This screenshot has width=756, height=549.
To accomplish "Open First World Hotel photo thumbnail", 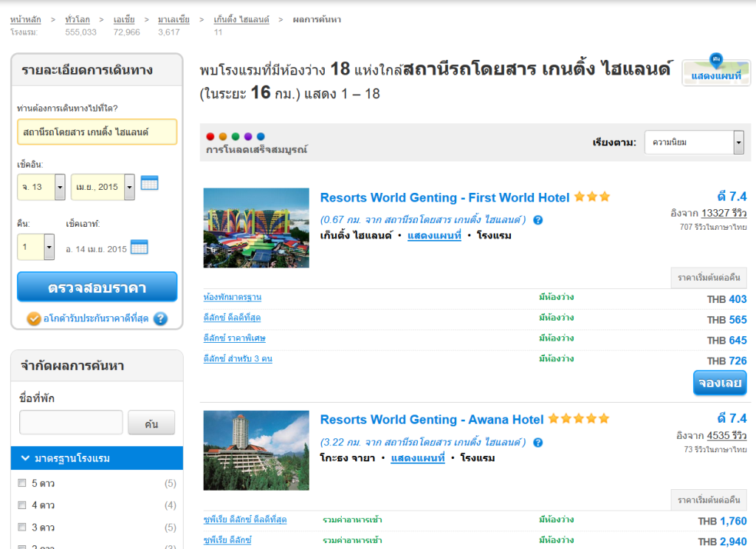I will [x=256, y=228].
